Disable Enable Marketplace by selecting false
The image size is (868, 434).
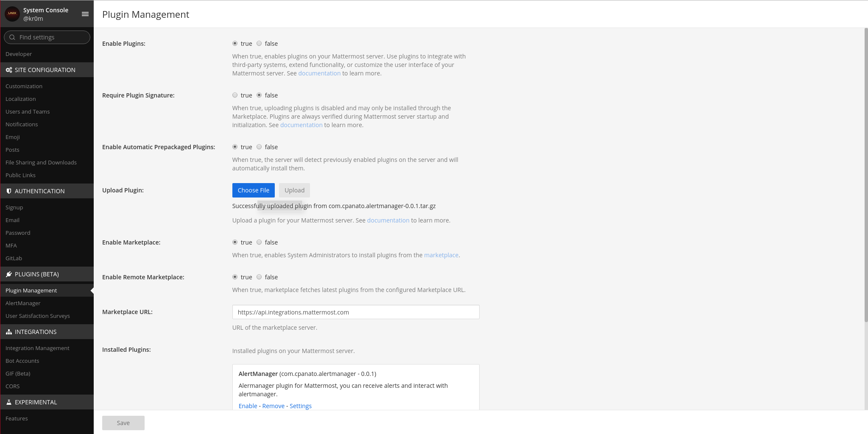pos(259,242)
